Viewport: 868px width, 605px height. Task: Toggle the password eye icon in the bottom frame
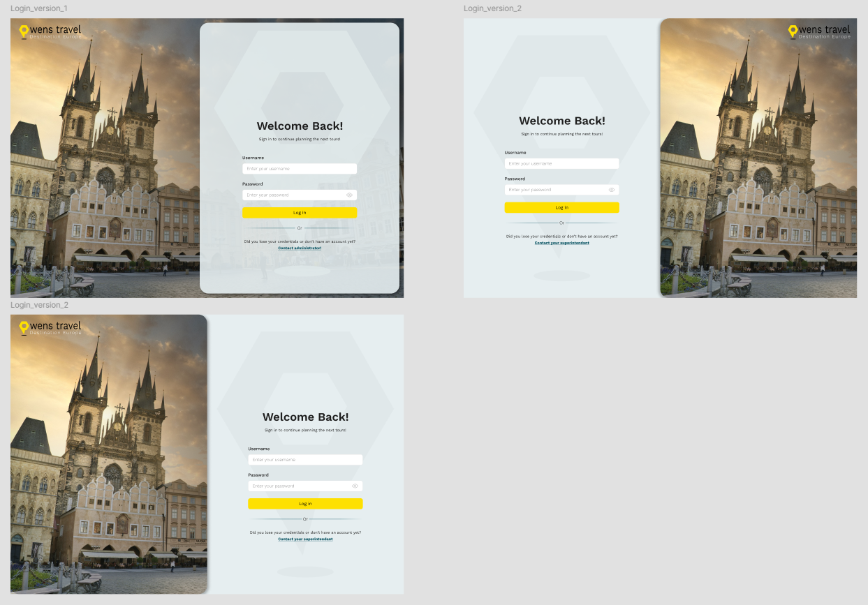click(x=355, y=486)
